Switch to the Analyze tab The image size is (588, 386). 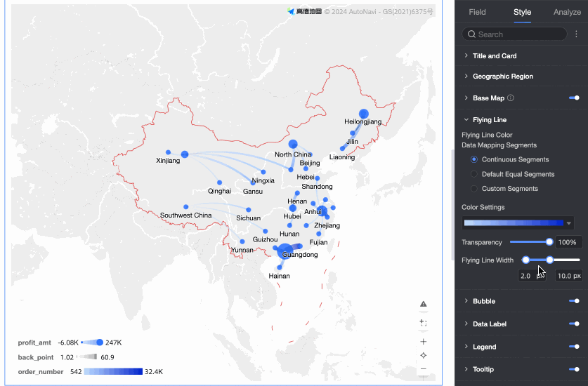tap(567, 12)
